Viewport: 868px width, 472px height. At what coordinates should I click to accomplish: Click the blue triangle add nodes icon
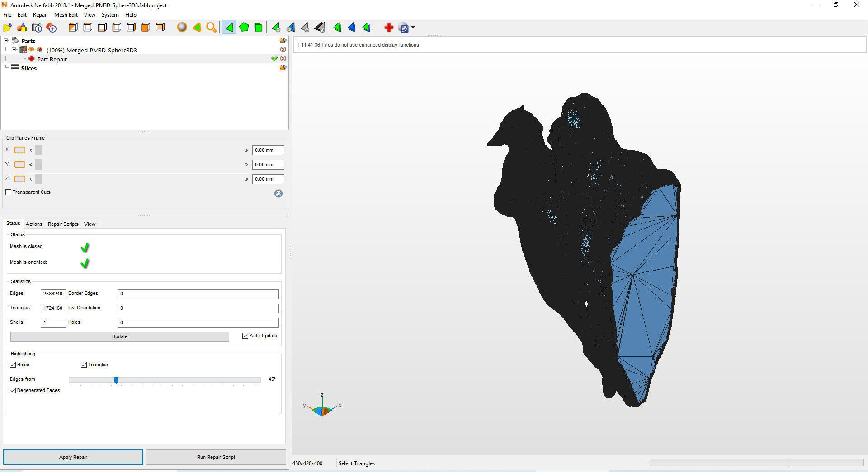[x=291, y=28]
